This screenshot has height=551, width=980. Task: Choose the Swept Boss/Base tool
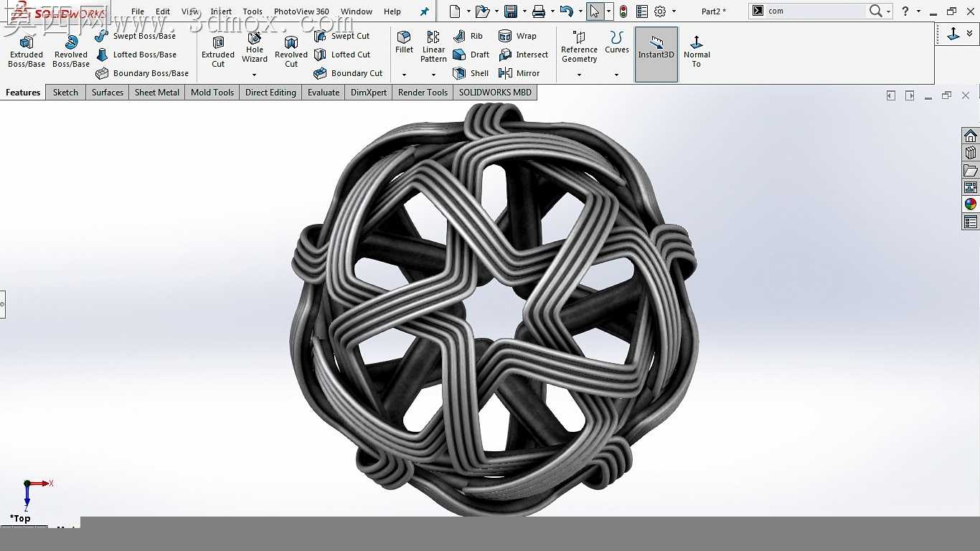(x=135, y=36)
